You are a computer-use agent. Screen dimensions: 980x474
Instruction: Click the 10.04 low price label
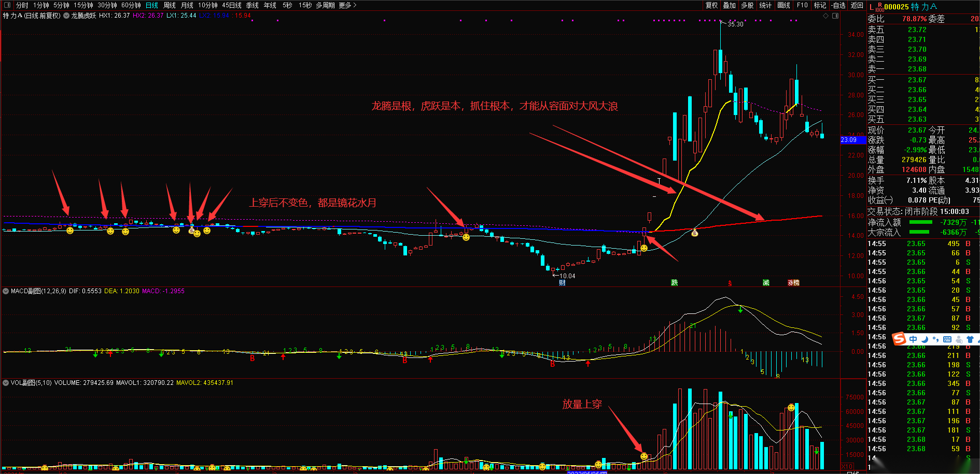[x=567, y=276]
